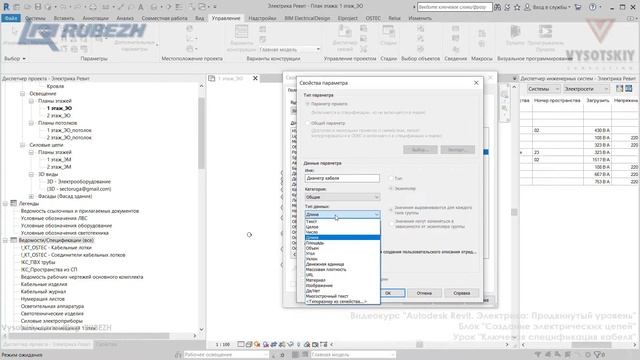This screenshot has height=360, width=640.
Task: Collapse the Ведомости/Спецификации node
Action: point(6,240)
